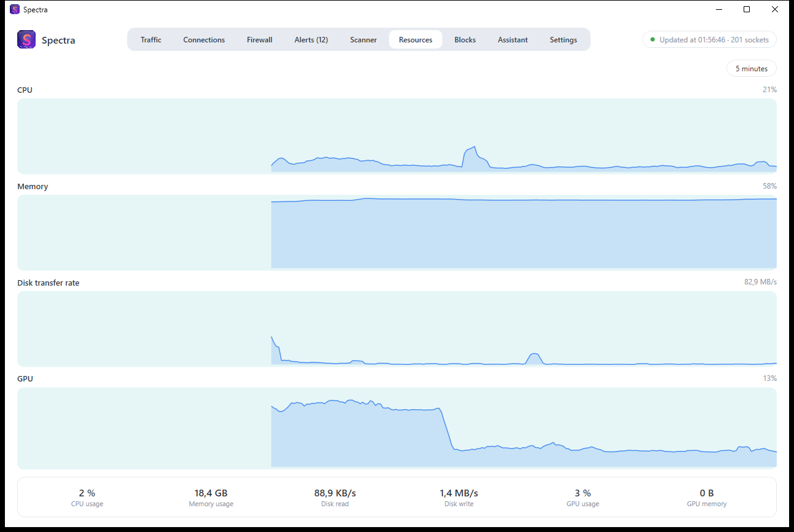Click the GPU graph heading
This screenshot has height=532, width=794.
[x=25, y=378]
